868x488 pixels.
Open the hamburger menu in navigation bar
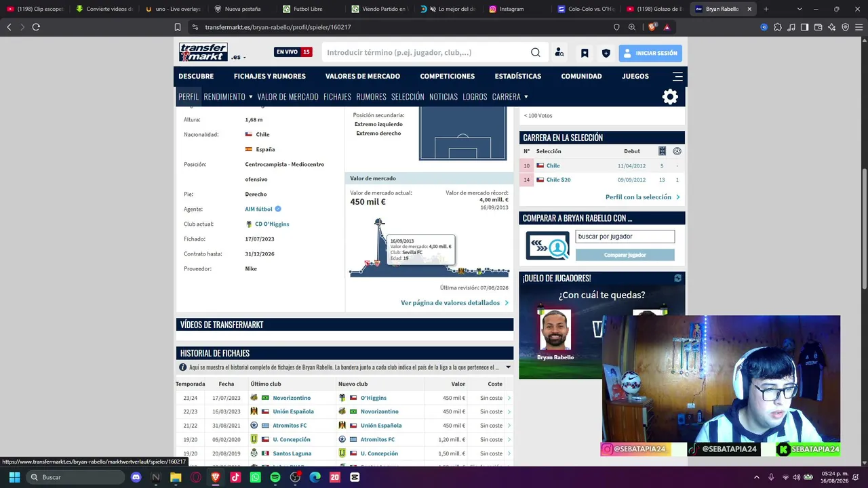point(677,76)
